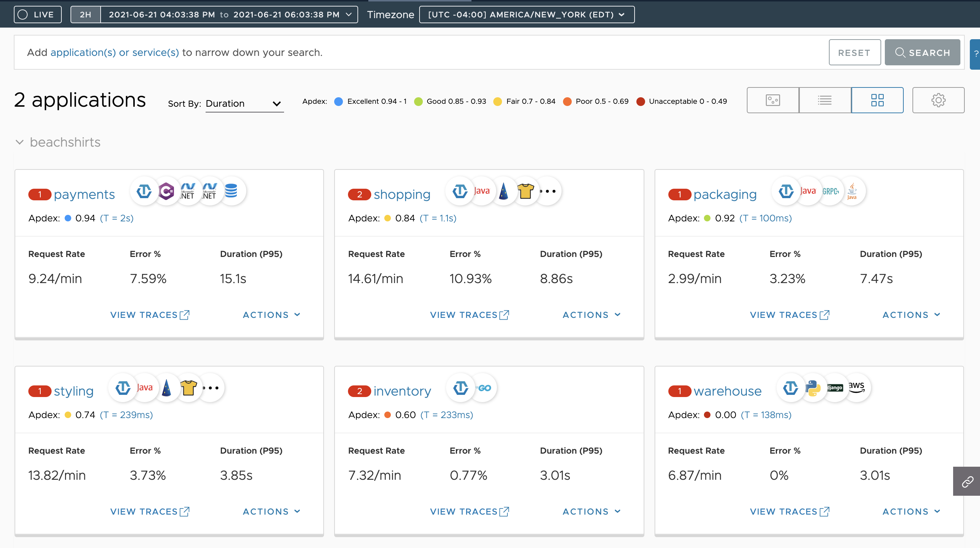
Task: Click the Java icon on shopping card
Action: tap(482, 191)
